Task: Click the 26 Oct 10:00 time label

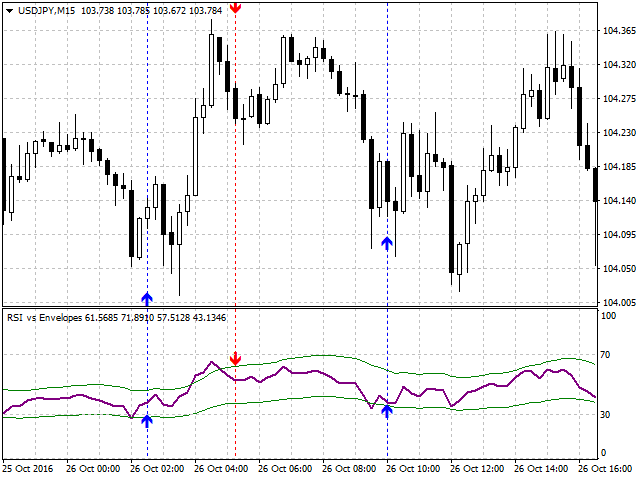Action: point(413,469)
